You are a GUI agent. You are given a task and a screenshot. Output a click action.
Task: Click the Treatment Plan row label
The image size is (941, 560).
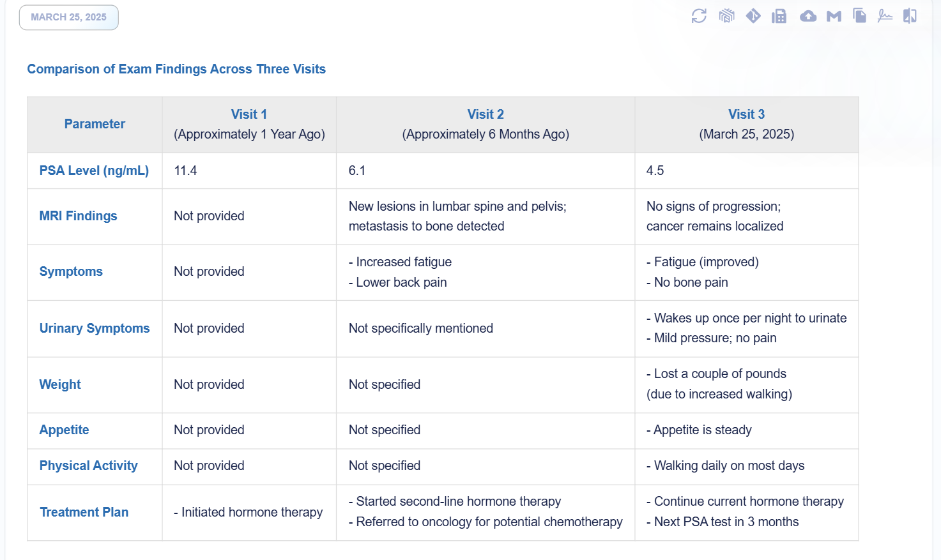click(x=84, y=512)
